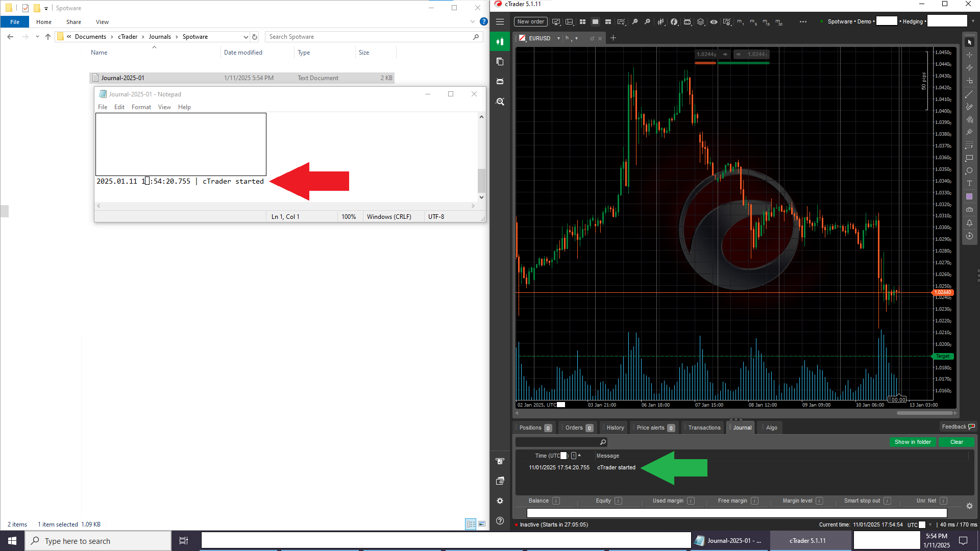The width and height of the screenshot is (980, 551).
Task: Click the New order button
Action: click(x=530, y=21)
